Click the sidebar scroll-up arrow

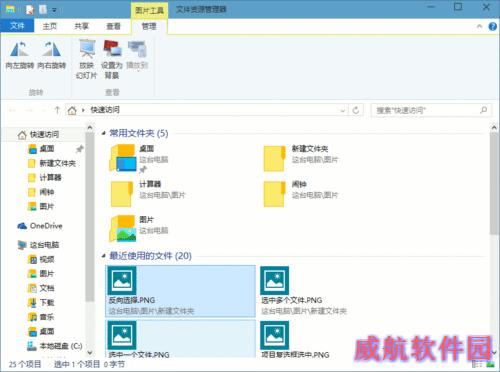click(x=90, y=128)
